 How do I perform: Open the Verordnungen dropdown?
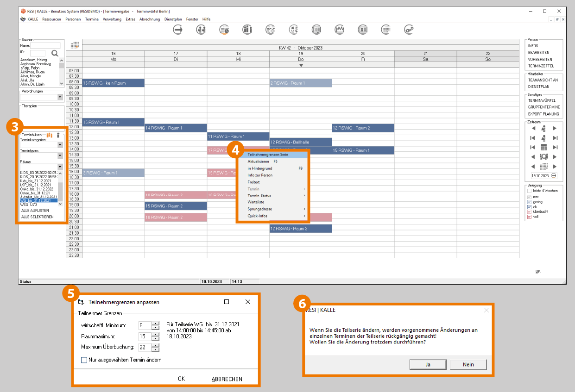coord(60,97)
